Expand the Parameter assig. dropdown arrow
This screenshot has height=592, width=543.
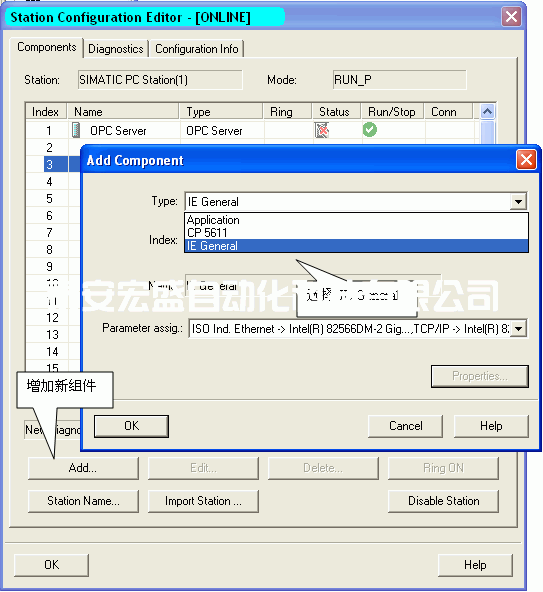[x=519, y=329]
